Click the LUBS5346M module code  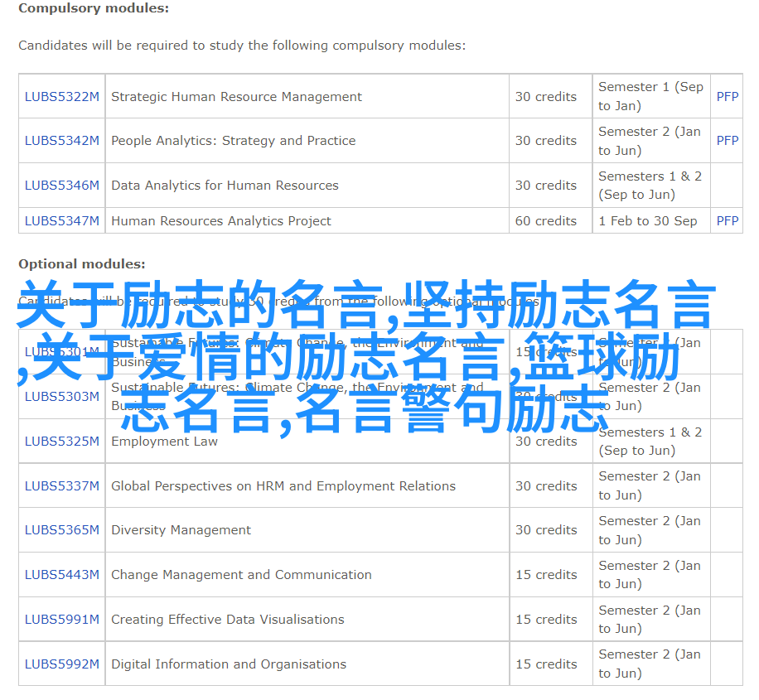click(61, 186)
